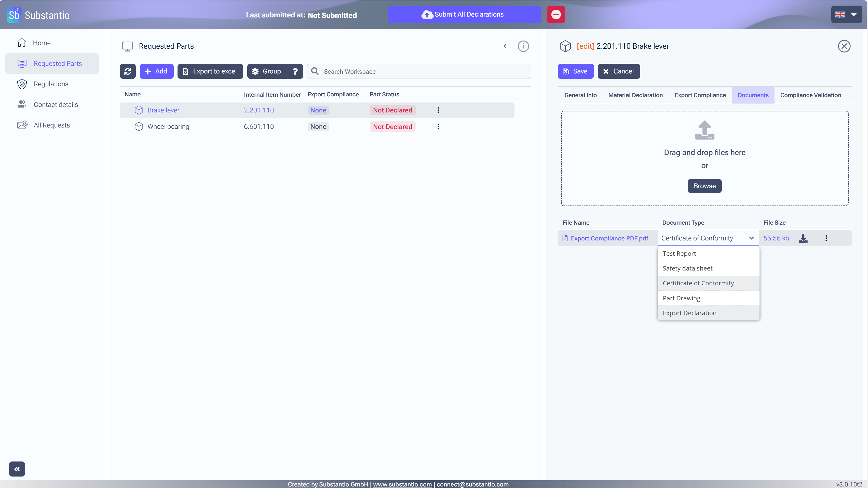Open the Compliance Validation tab
Image resolution: width=868 pixels, height=488 pixels.
coord(810,95)
